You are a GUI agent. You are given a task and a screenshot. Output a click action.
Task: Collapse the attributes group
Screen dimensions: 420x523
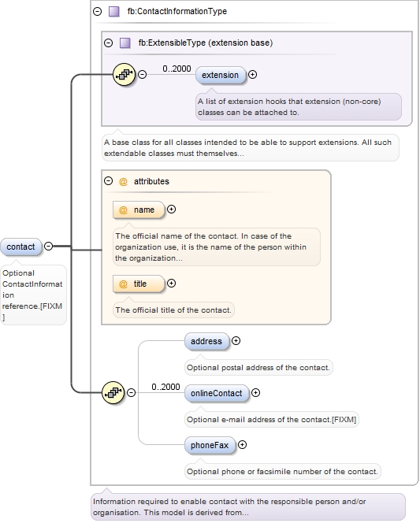click(x=109, y=181)
